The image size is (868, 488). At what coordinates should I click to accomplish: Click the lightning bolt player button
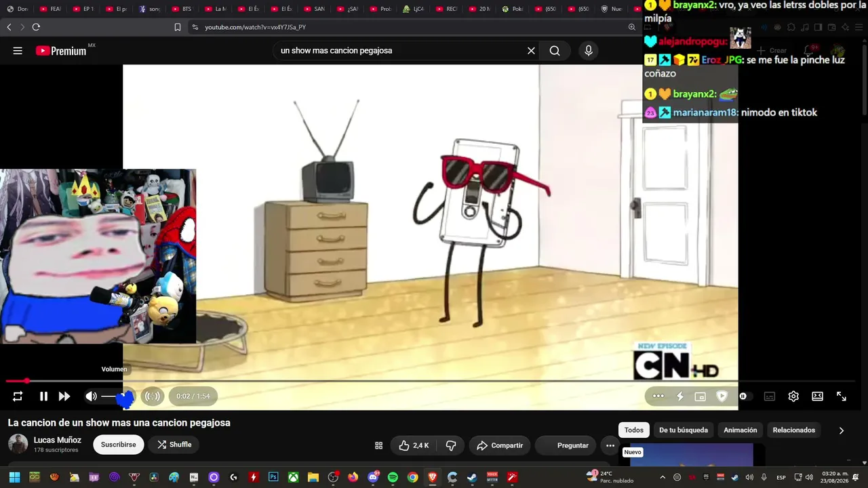tap(680, 396)
